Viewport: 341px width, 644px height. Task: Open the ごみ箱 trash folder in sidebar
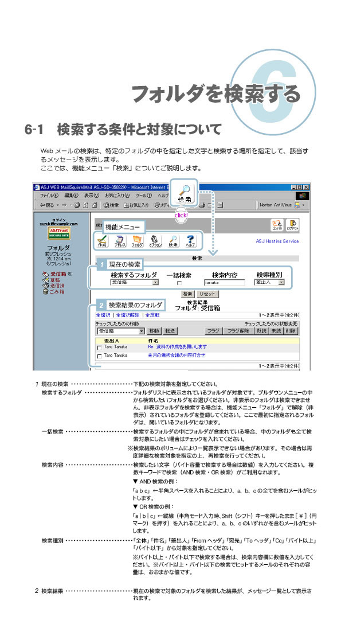54,291
